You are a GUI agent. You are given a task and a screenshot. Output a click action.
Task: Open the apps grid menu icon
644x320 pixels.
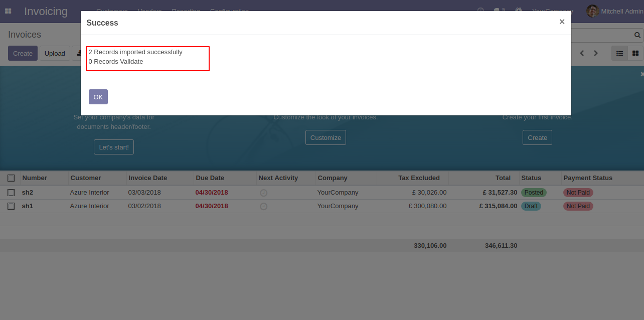(8, 11)
